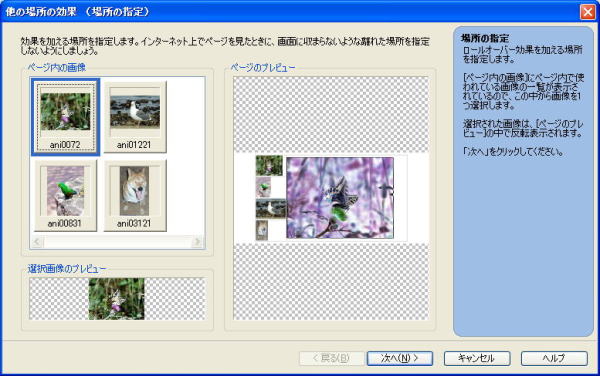Click the small butterfly thumbnail in page preview
The width and height of the screenshot is (600, 376).
tap(269, 165)
